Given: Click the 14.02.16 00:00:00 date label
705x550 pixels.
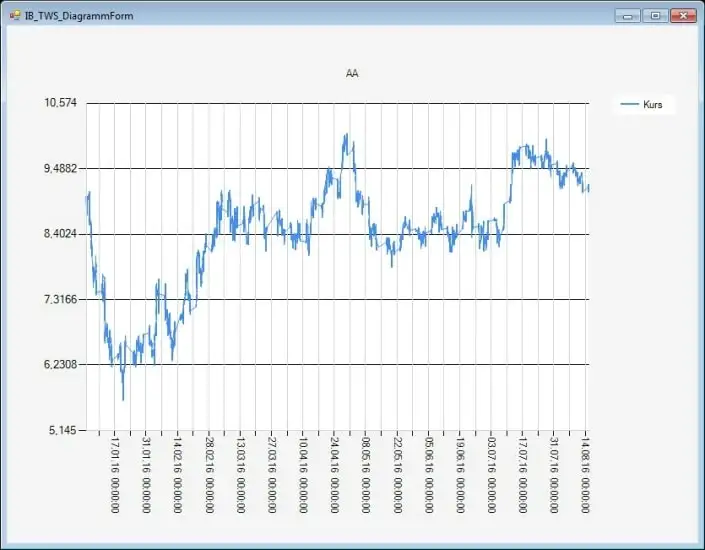Looking at the screenshot, I should point(177,475).
